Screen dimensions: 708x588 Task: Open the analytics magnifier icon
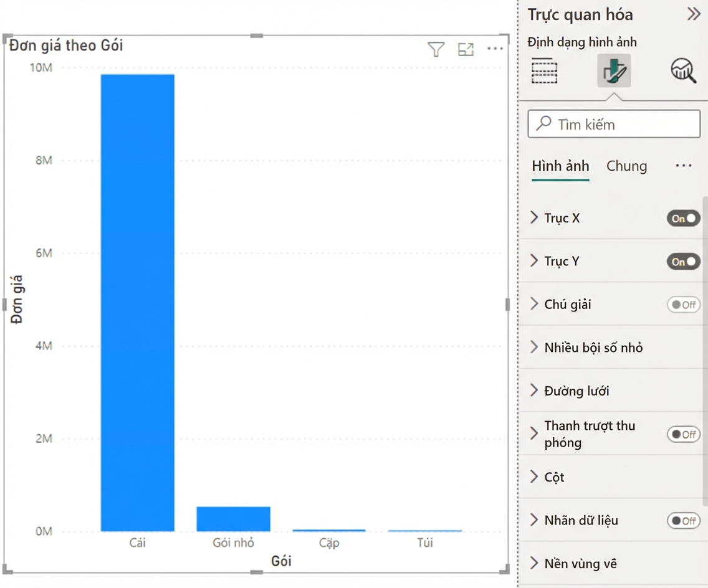(683, 70)
